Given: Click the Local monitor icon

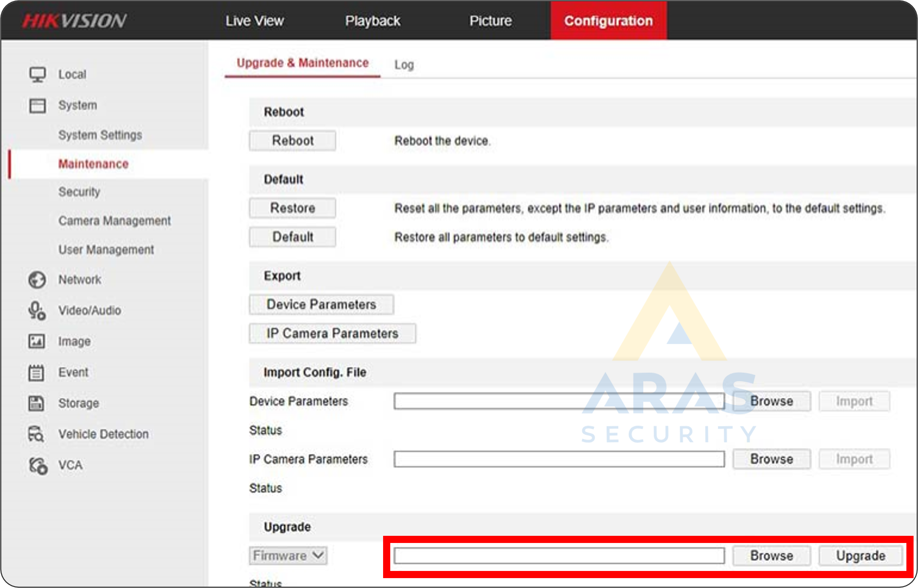Looking at the screenshot, I should pos(37,74).
